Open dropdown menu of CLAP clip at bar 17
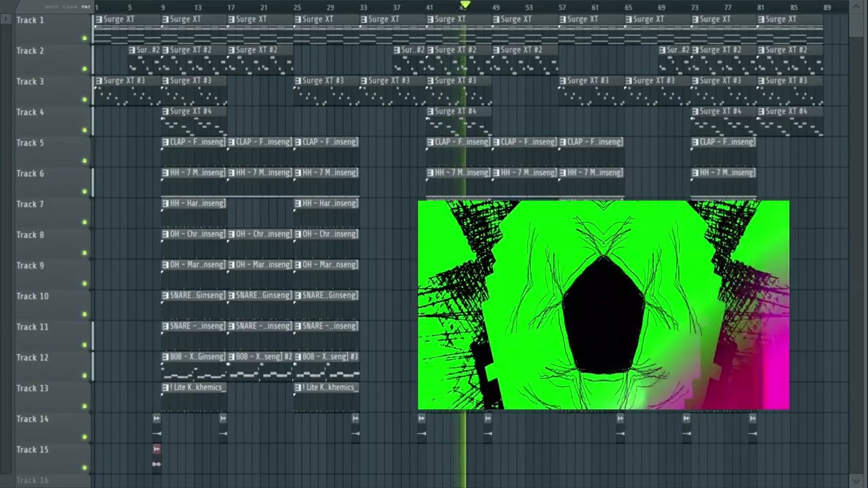868x488 pixels. (x=232, y=142)
